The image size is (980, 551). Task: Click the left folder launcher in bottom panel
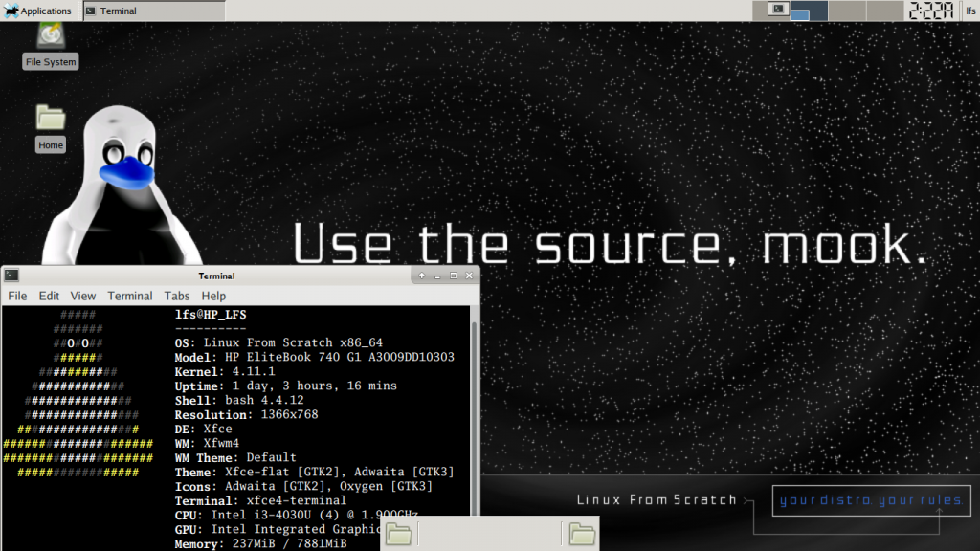click(399, 534)
